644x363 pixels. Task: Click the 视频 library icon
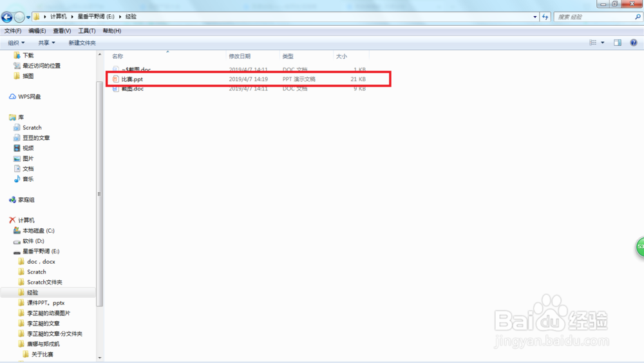[x=17, y=148]
